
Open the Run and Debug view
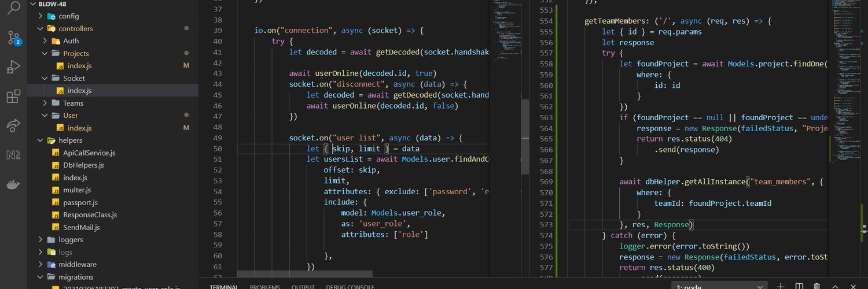(x=13, y=67)
